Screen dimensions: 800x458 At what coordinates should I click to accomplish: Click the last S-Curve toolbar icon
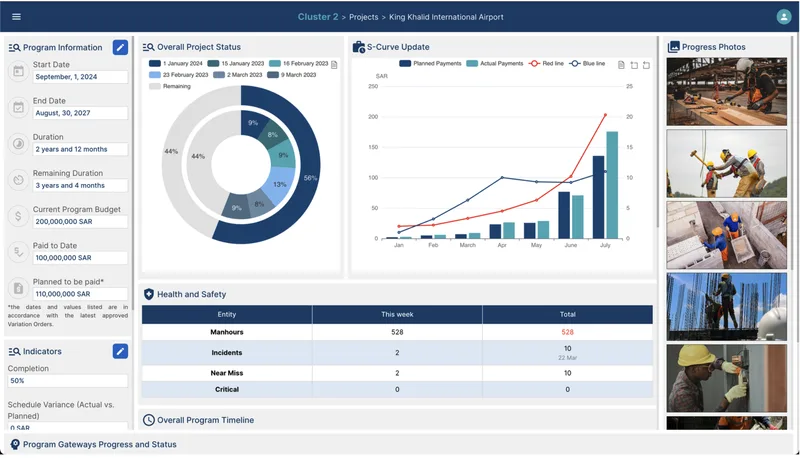[x=646, y=65]
